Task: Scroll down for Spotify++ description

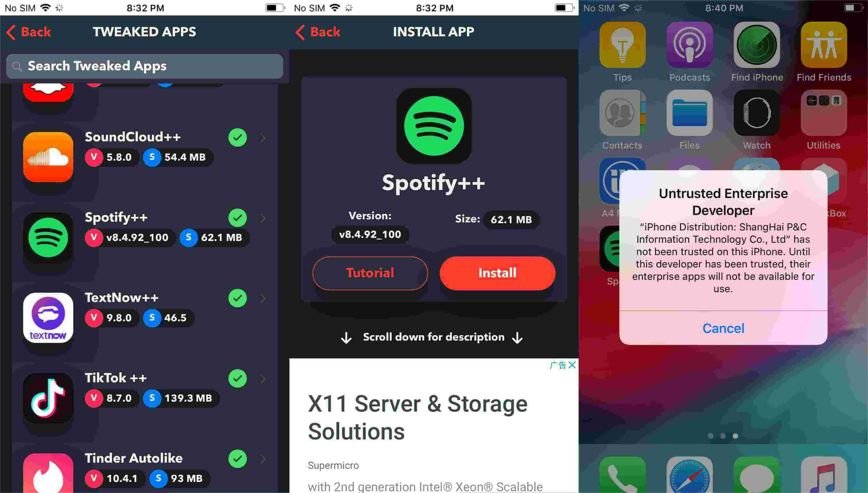Action: pyautogui.click(x=433, y=337)
